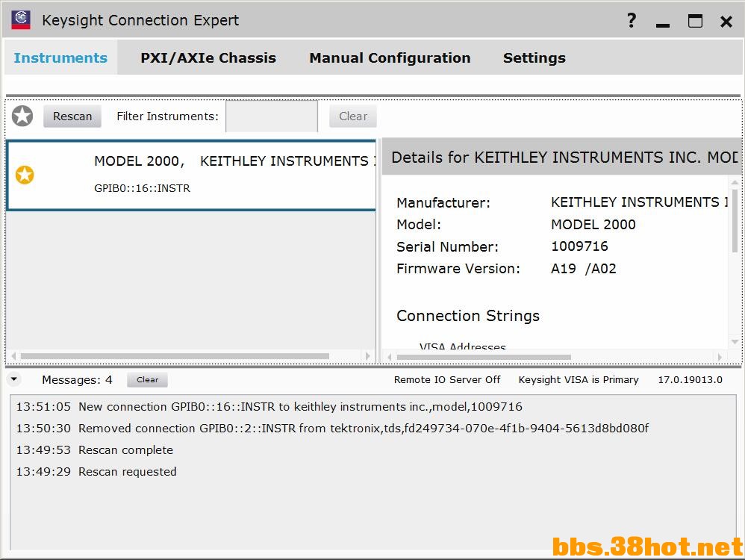The height and width of the screenshot is (560, 745).
Task: Toggle favorite star for MODEL 2000 instrument
Action: coord(25,175)
